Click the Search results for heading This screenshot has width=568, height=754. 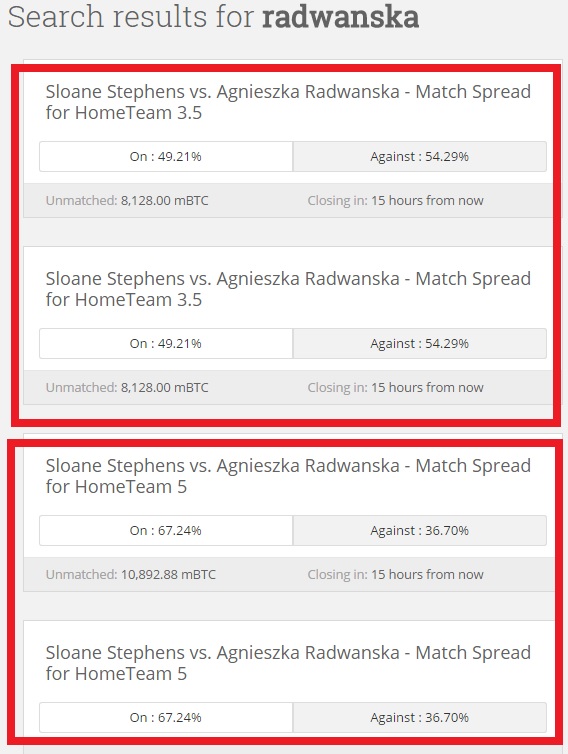point(213,17)
